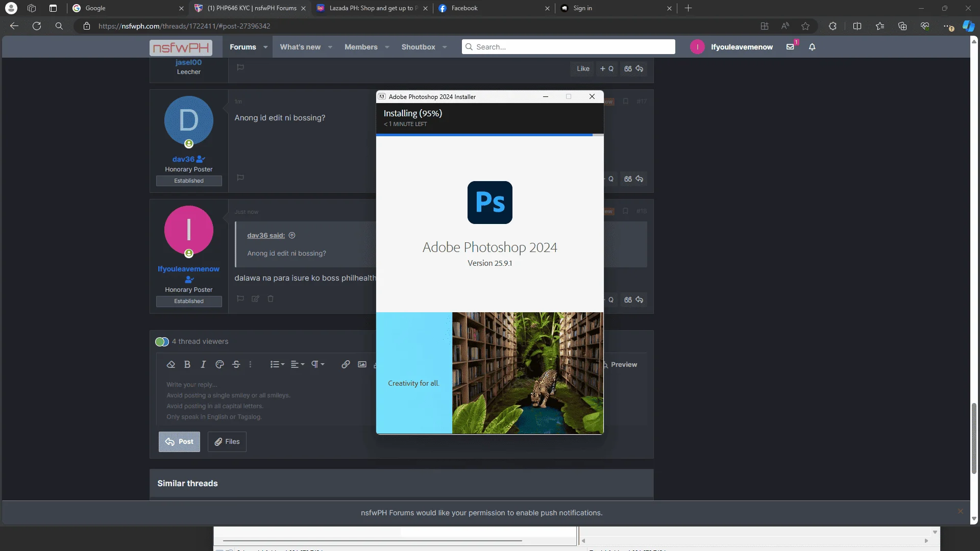Reply to jasel00's post with the arrow icon

point(640,69)
